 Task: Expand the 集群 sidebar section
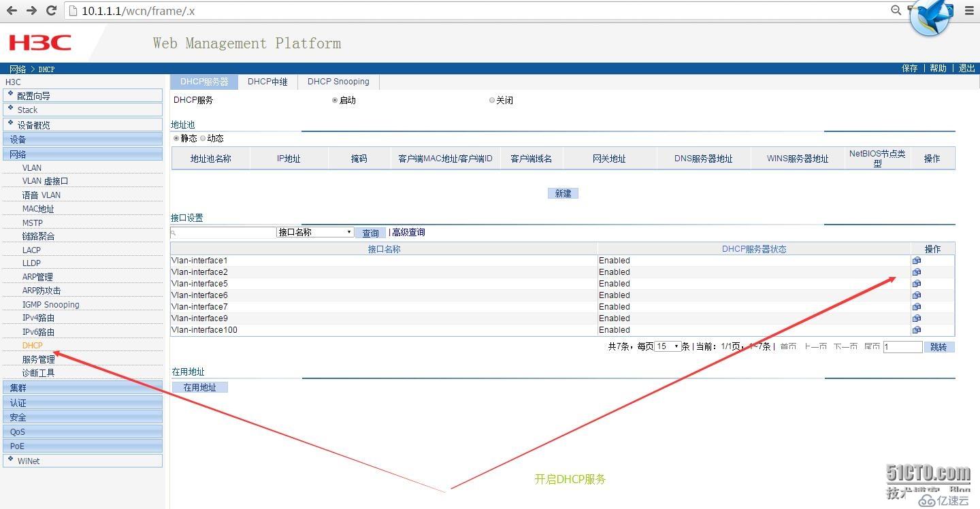[82, 388]
